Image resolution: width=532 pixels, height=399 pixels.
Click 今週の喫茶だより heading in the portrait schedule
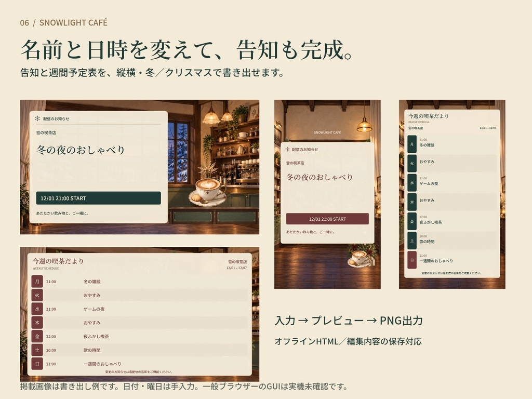point(429,116)
